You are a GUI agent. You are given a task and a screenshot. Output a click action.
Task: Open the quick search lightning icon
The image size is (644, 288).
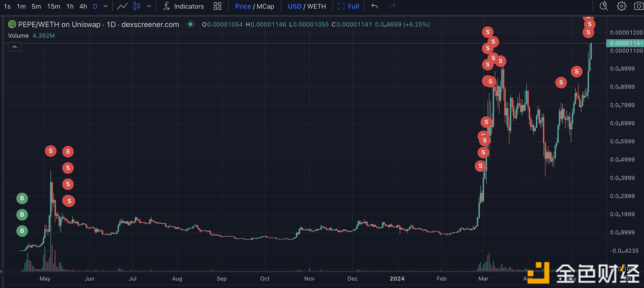click(604, 6)
